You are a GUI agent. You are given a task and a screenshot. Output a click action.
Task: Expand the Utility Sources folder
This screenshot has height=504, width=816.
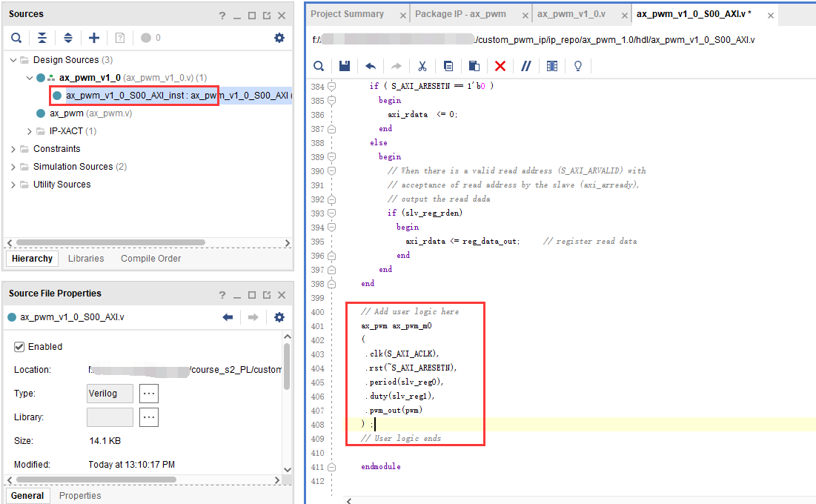13,185
